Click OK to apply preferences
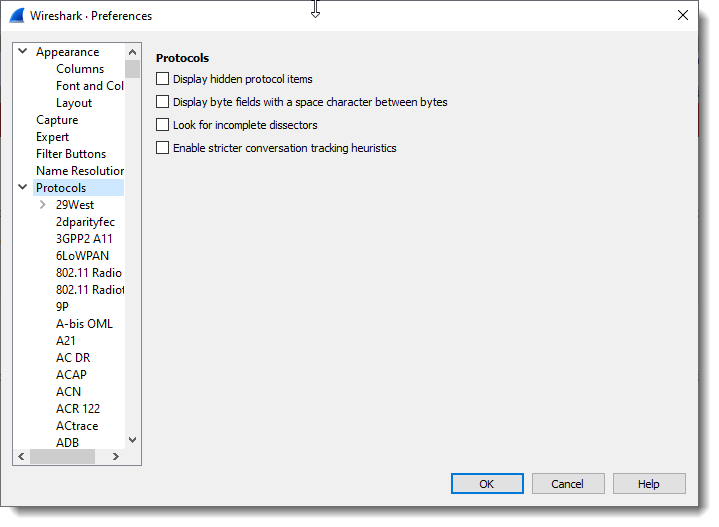The width and height of the screenshot is (719, 527). (x=487, y=484)
